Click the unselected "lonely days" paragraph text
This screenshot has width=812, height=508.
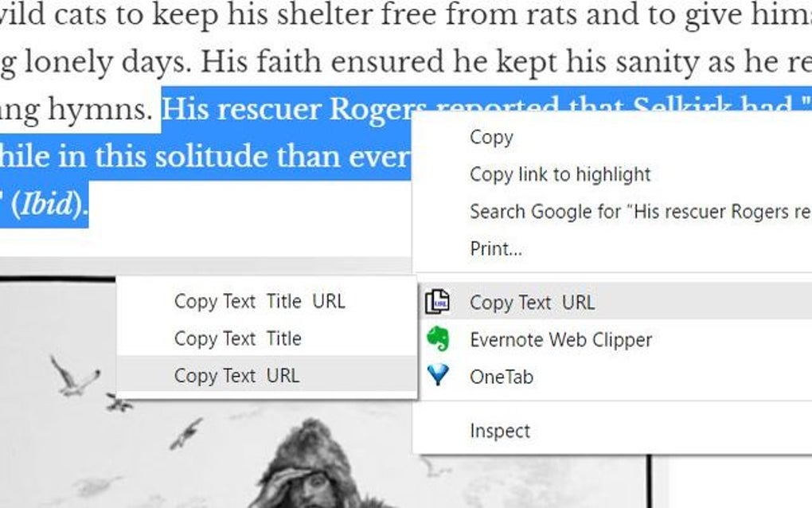click(x=107, y=62)
